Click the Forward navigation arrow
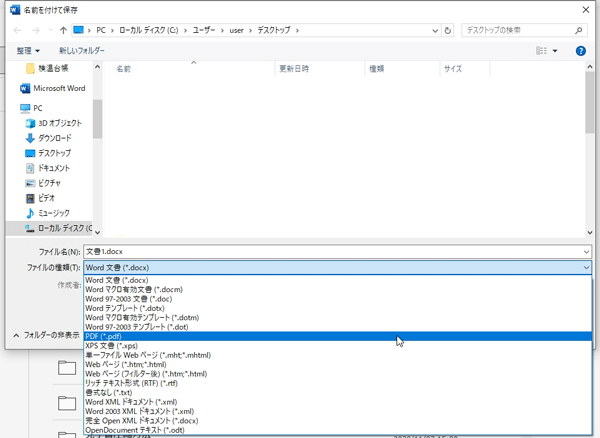The image size is (600, 438). click(x=36, y=30)
